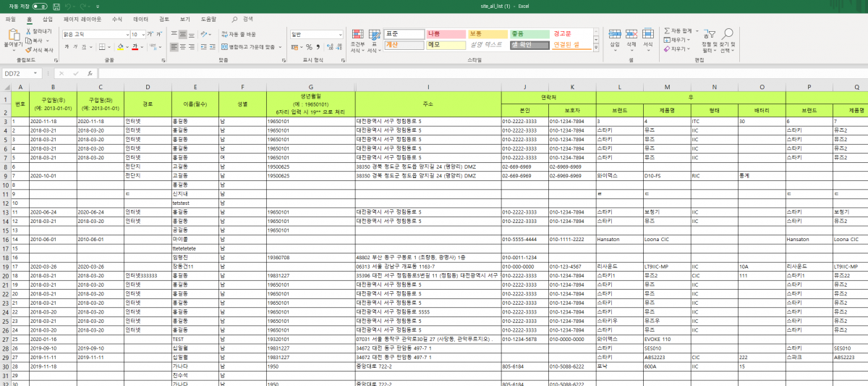This screenshot has height=386, width=868.
Task: Toggle the bold (가) formatting button
Action: tap(66, 46)
